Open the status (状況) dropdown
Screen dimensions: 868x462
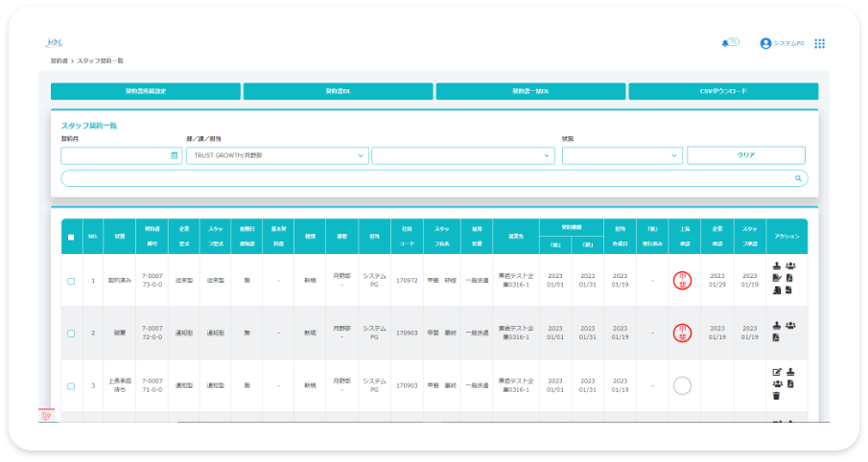coord(621,155)
